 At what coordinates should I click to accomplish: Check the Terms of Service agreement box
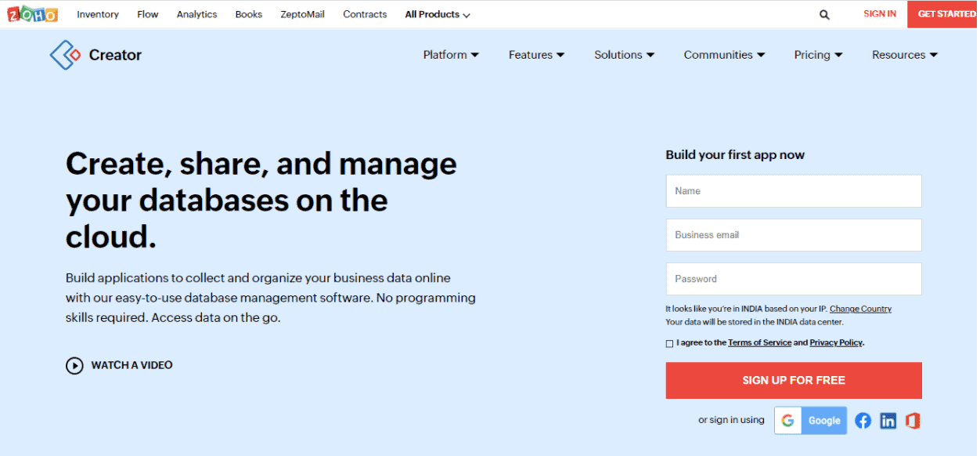coord(669,343)
